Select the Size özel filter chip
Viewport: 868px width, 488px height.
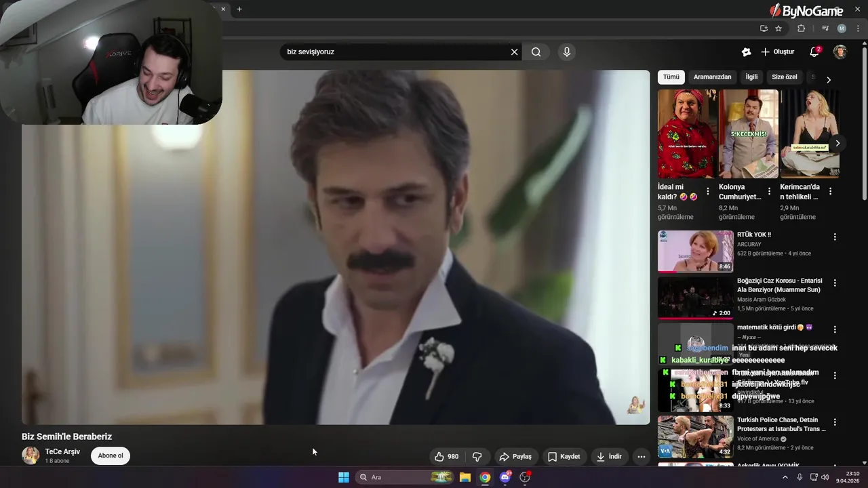785,77
